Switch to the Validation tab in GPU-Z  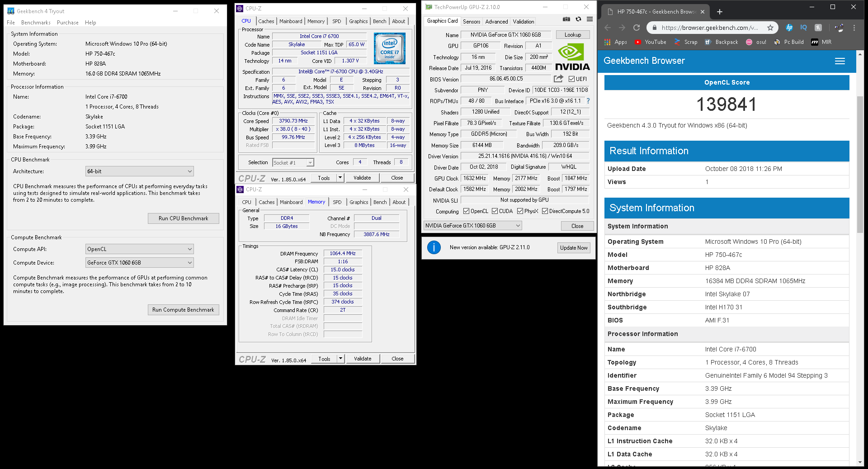pos(524,22)
